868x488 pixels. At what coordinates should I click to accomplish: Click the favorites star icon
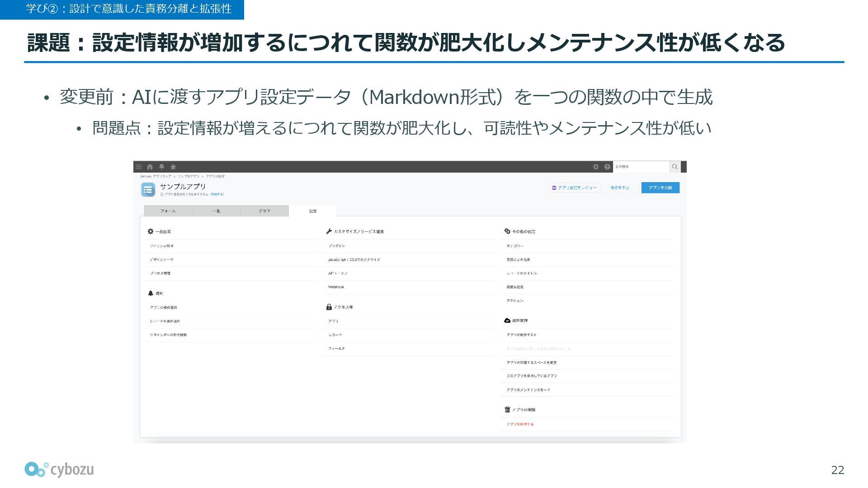click(x=173, y=167)
